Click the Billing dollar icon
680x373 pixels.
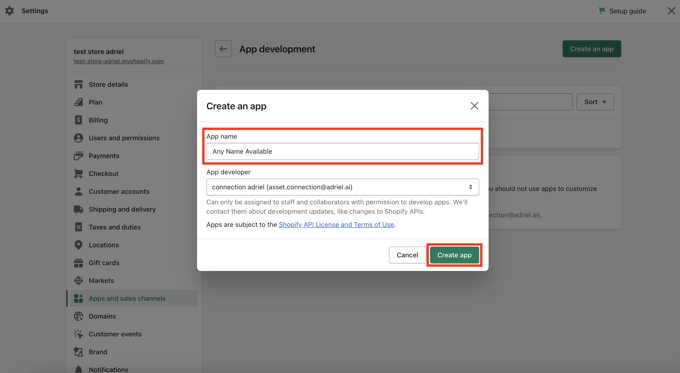pyautogui.click(x=78, y=120)
